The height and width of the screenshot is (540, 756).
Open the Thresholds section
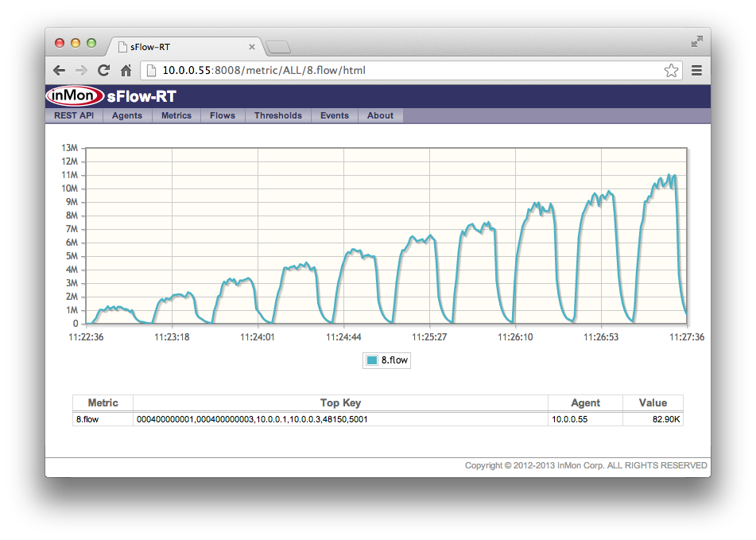(277, 115)
